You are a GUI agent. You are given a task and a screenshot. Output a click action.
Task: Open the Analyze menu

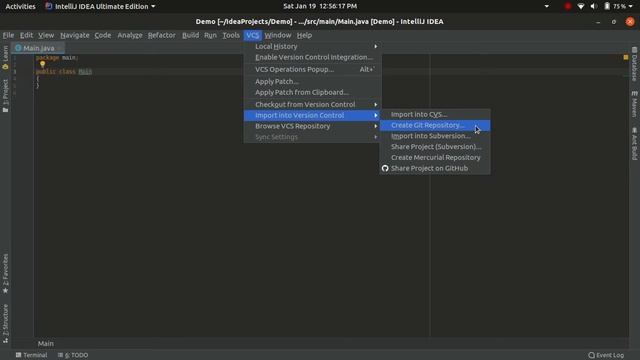130,35
